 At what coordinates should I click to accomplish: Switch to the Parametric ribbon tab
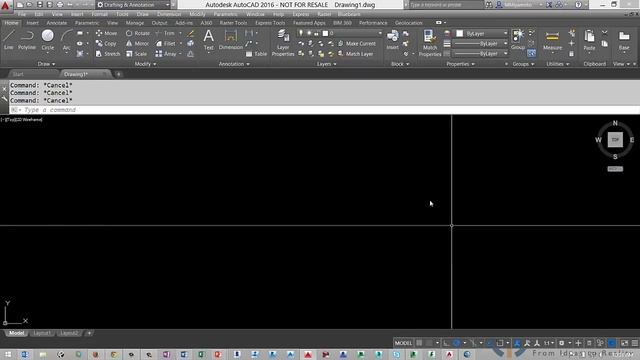click(87, 23)
